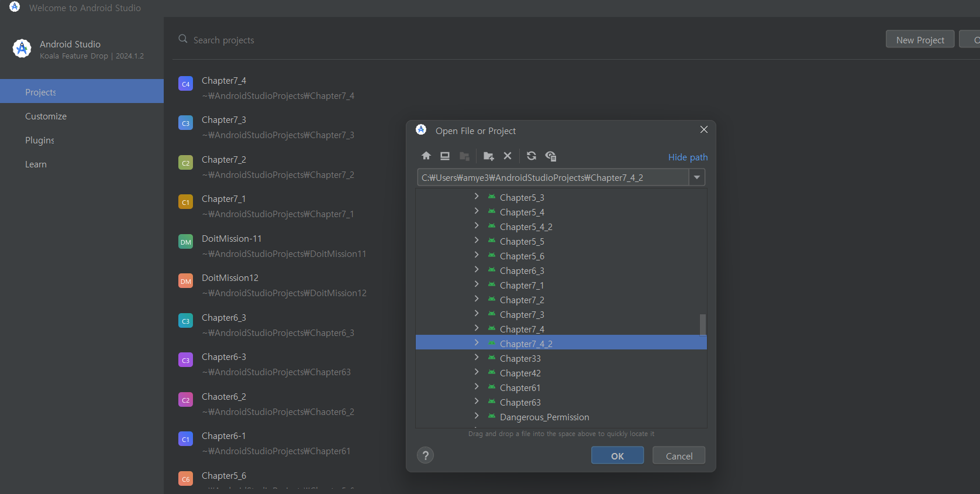
Task: Open the path history dropdown arrow
Action: click(x=697, y=177)
